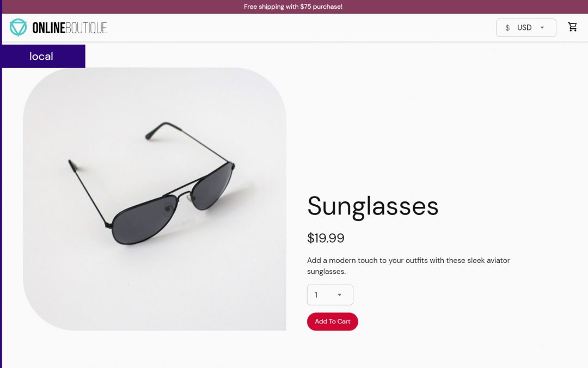Image resolution: width=588 pixels, height=368 pixels.
Task: Click the aviator sunglasses description text
Action: click(408, 266)
